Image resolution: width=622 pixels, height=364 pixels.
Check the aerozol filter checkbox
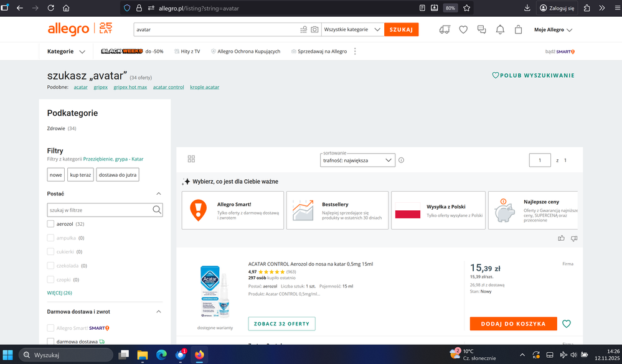click(x=51, y=223)
